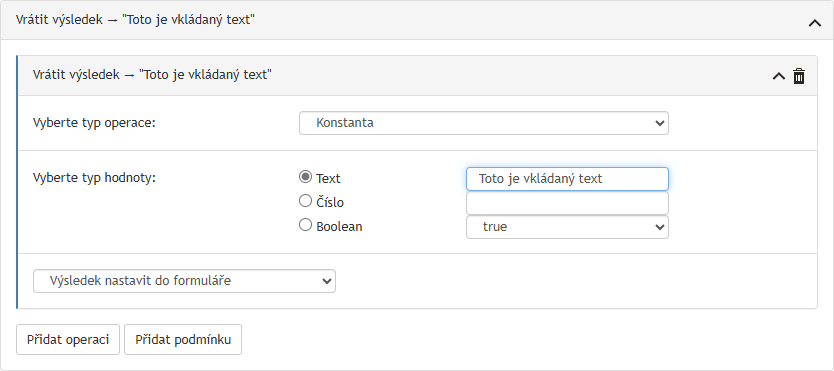834x371 pixels.
Task: Open "Výsledek nastavit do formuláře" dropdown
Action: pyautogui.click(x=184, y=281)
